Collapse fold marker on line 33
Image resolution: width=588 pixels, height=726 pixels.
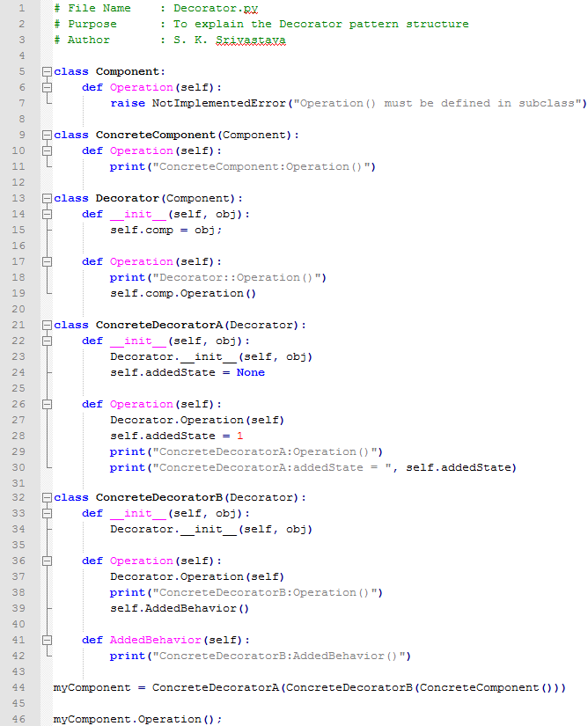[47, 513]
